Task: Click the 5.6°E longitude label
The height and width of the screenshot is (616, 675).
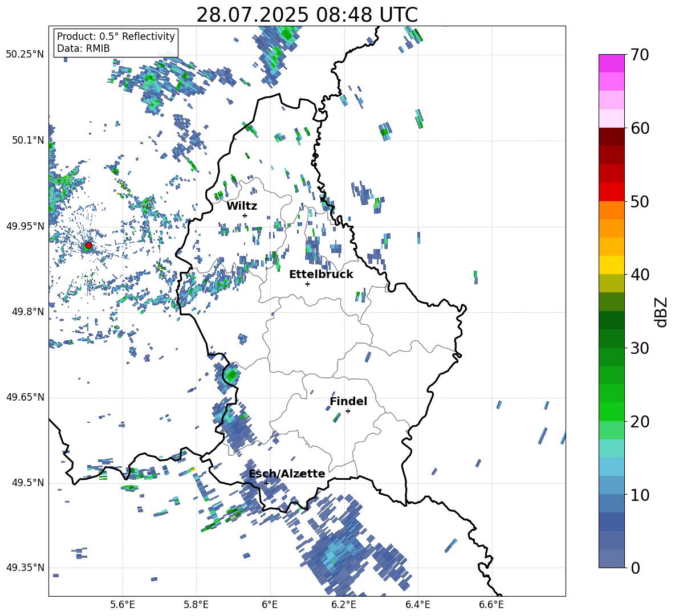Action: coord(123,605)
